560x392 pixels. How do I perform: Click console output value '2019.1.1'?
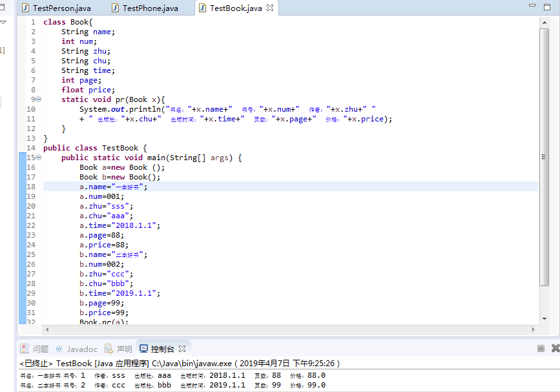pyautogui.click(x=227, y=385)
